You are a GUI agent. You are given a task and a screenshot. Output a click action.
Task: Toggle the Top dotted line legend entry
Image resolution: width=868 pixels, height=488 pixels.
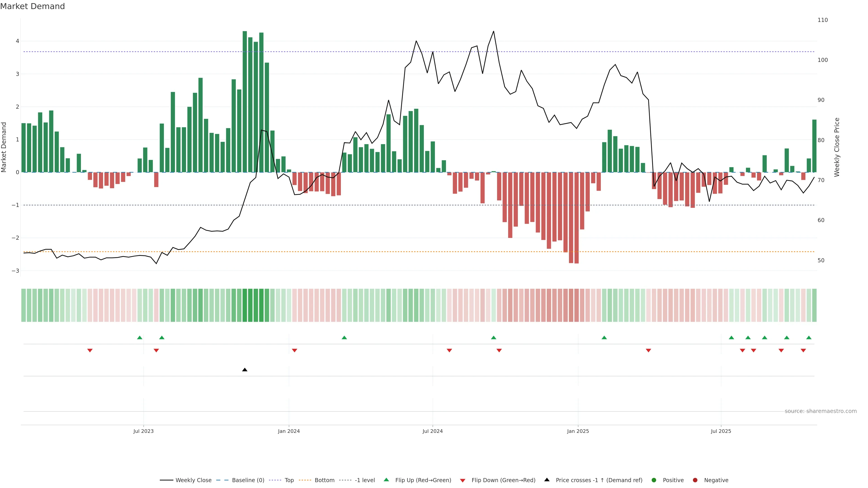click(x=289, y=480)
